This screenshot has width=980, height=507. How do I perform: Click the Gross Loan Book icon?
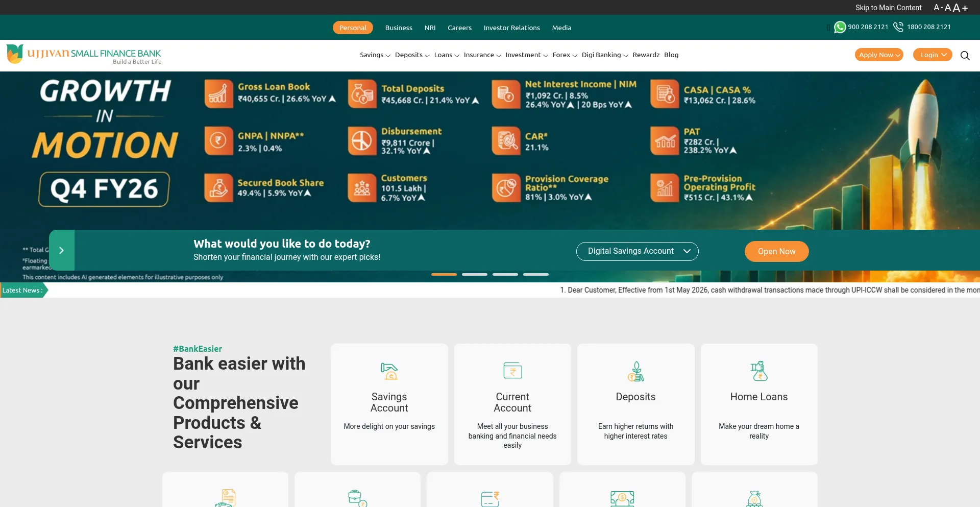click(x=218, y=93)
